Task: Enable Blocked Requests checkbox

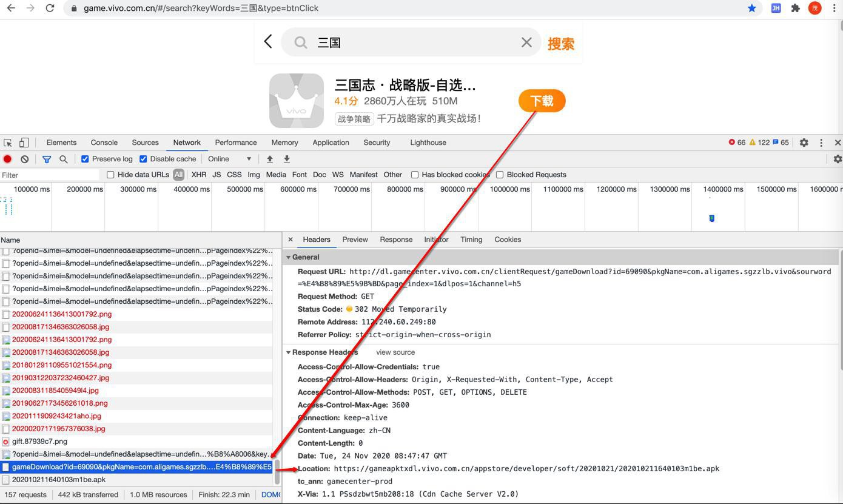Action: (x=500, y=175)
